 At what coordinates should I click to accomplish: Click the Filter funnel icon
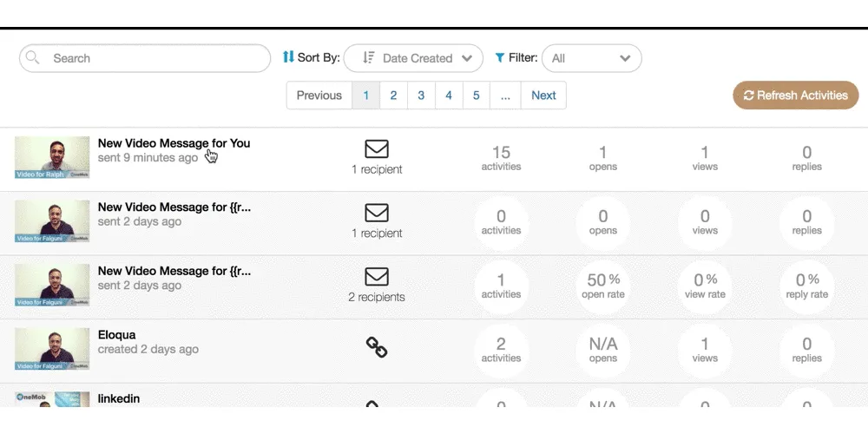click(x=500, y=57)
